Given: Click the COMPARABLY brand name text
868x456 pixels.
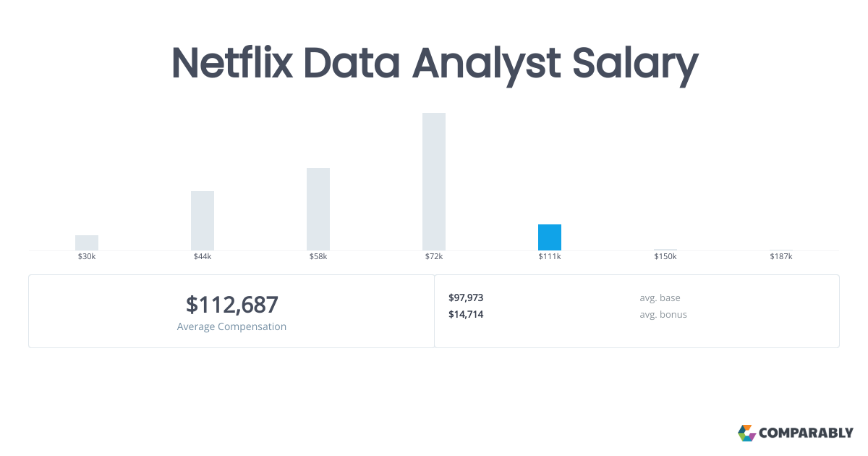Looking at the screenshot, I should click(806, 434).
